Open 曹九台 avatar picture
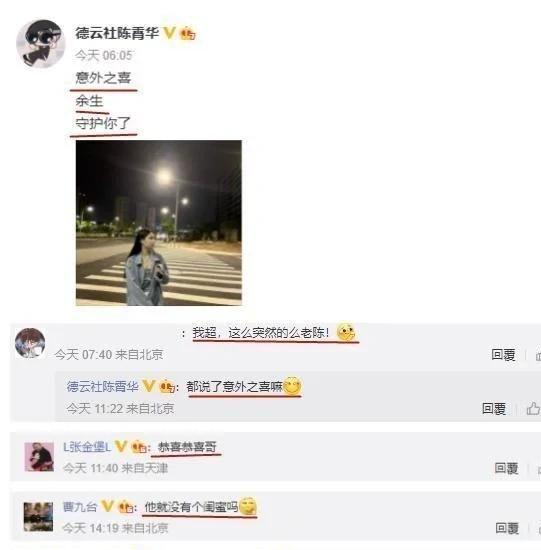The width and height of the screenshot is (541, 550). tap(39, 517)
